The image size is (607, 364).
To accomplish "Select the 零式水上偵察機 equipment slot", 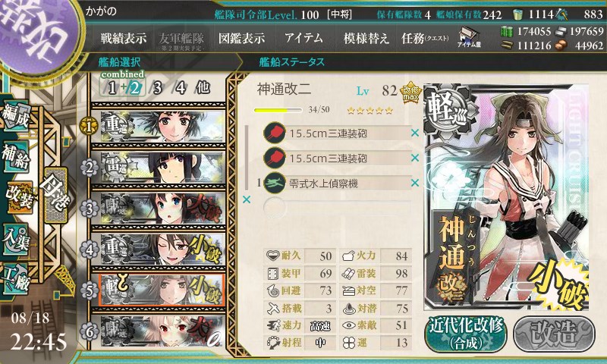I will point(337,183).
